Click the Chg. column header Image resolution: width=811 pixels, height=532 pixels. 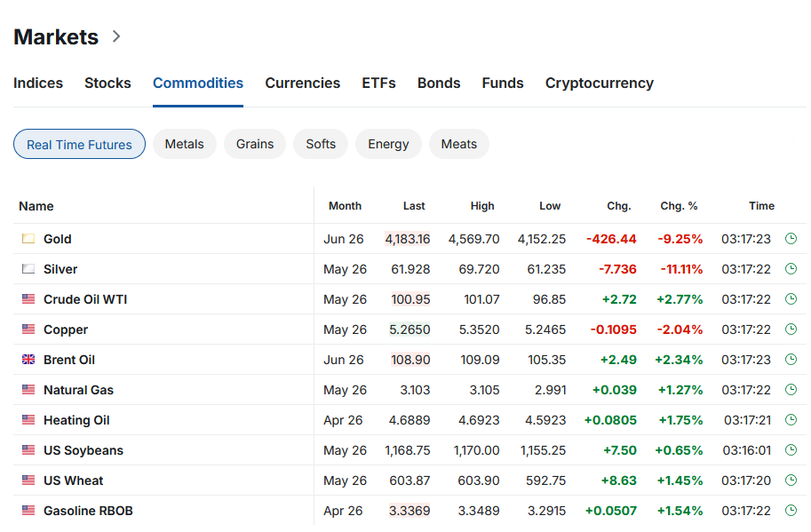618,206
